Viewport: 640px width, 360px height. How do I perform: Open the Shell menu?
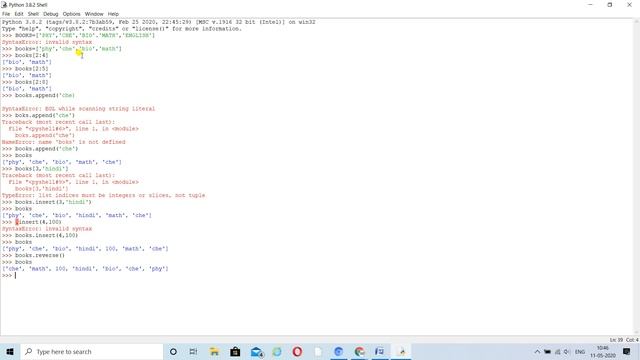click(x=33, y=14)
